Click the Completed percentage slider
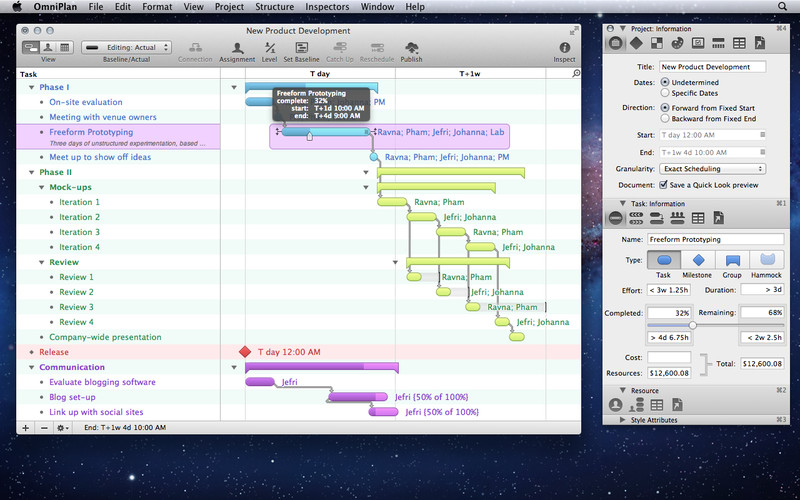800x500 pixels. [693, 325]
